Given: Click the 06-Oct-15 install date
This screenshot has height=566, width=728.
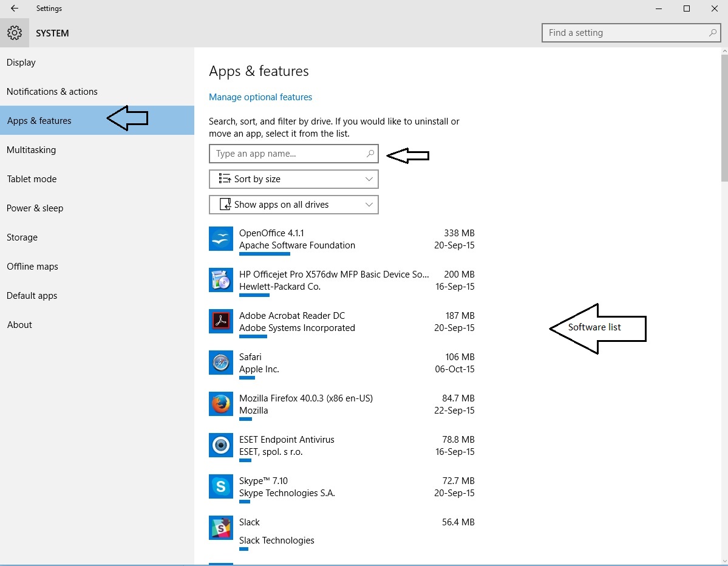Looking at the screenshot, I should click(455, 369).
